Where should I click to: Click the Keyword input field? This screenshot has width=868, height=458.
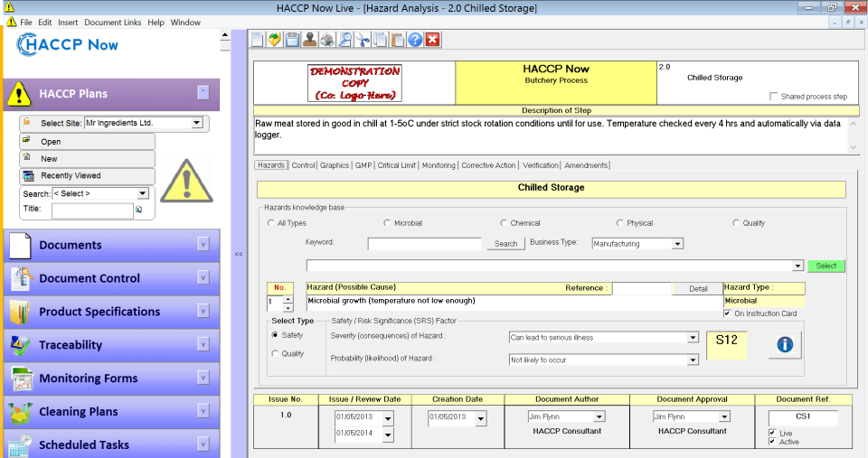click(425, 244)
